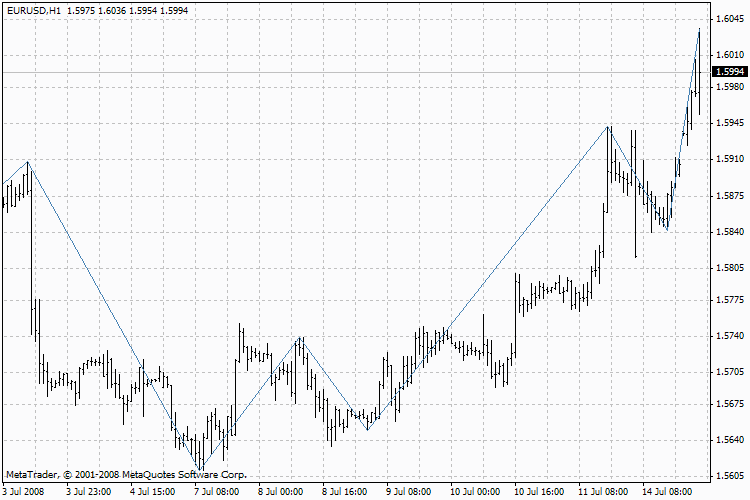Viewport: 750px width, 500px height.
Task: Click the 1.5994 close price value in header
Action: point(174,11)
